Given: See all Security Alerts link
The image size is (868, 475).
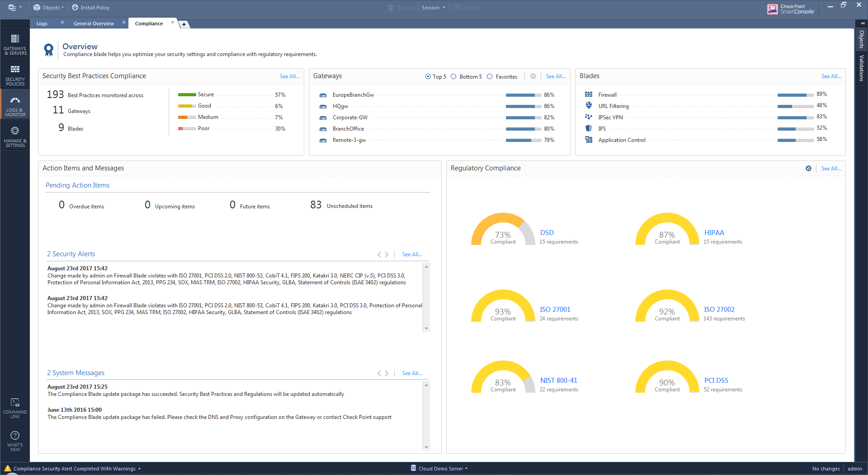Looking at the screenshot, I should click(x=412, y=254).
